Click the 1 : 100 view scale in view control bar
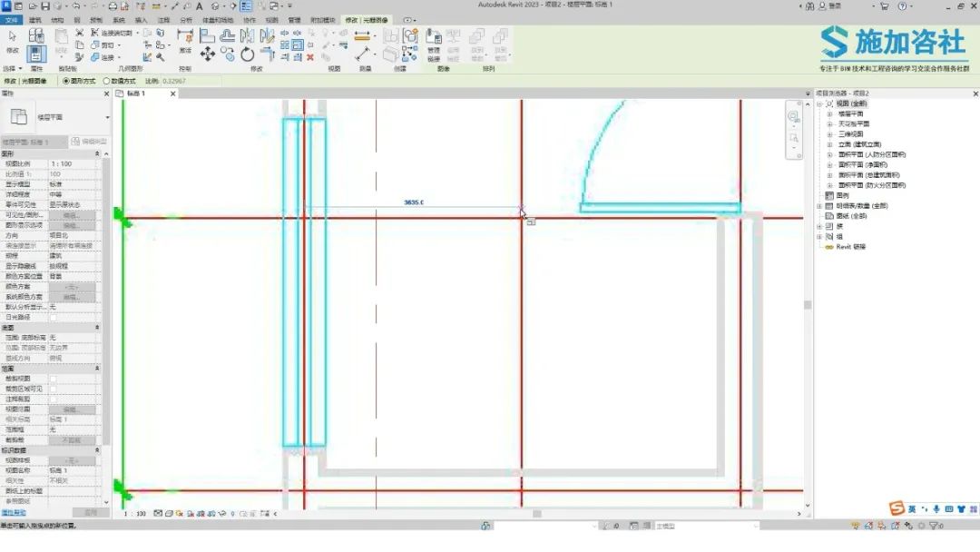This screenshot has height=552, width=980. [135, 514]
